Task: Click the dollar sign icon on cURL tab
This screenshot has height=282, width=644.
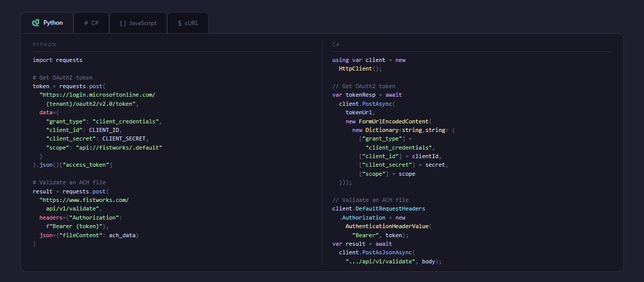Action: pos(180,23)
